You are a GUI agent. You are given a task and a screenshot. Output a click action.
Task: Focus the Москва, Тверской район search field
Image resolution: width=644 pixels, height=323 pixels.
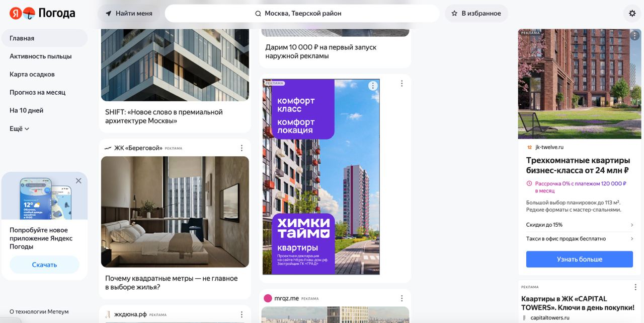[x=302, y=14]
